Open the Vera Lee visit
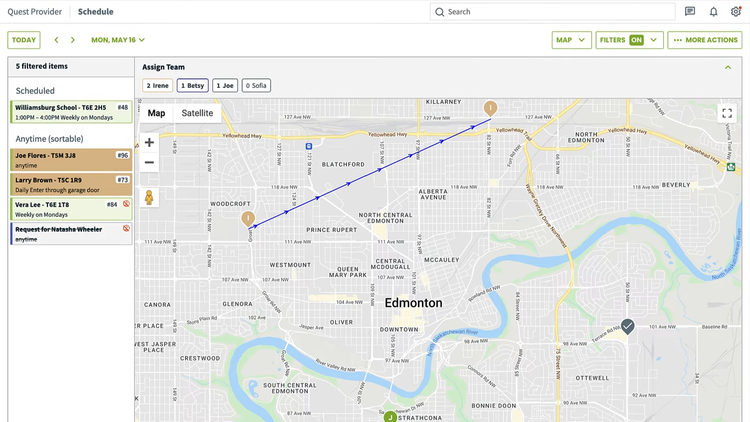Image resolution: width=750 pixels, height=422 pixels. (71, 209)
